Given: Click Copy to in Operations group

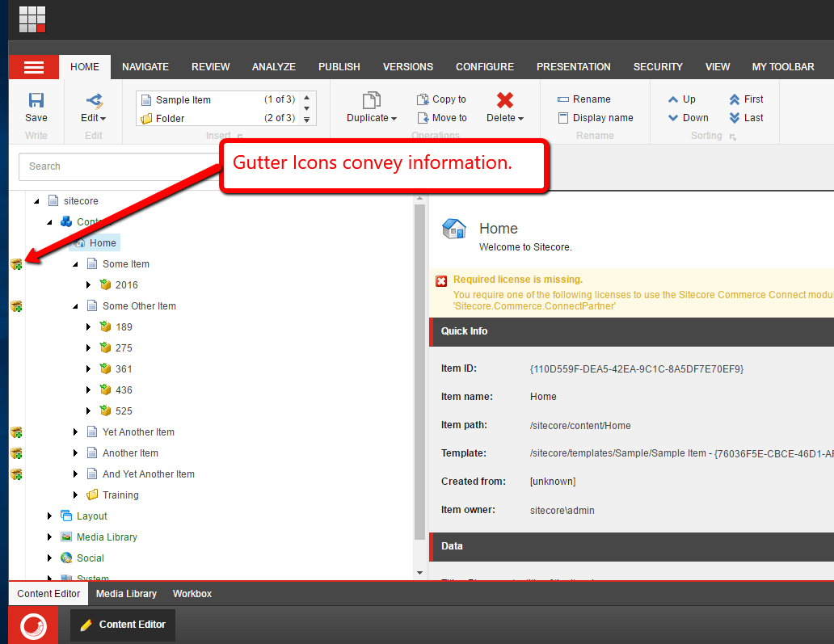Looking at the screenshot, I should 441,99.
